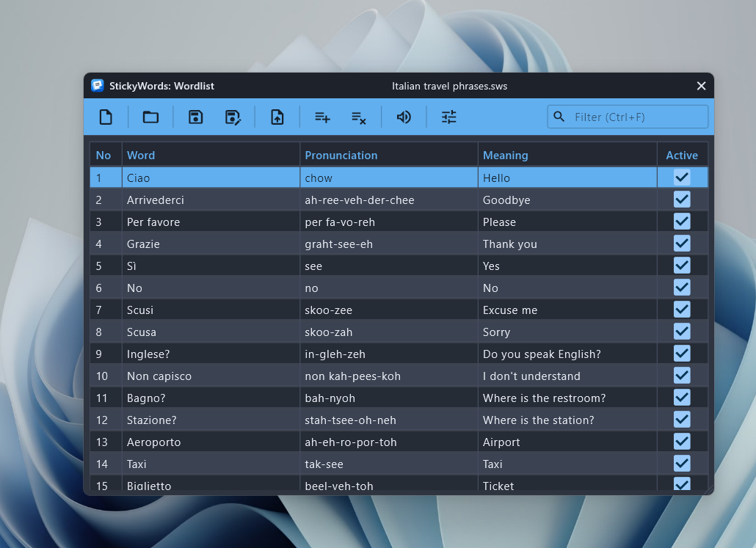This screenshot has height=548, width=756.
Task: Toggle Active checkbox in row 6 No
Action: (x=682, y=288)
